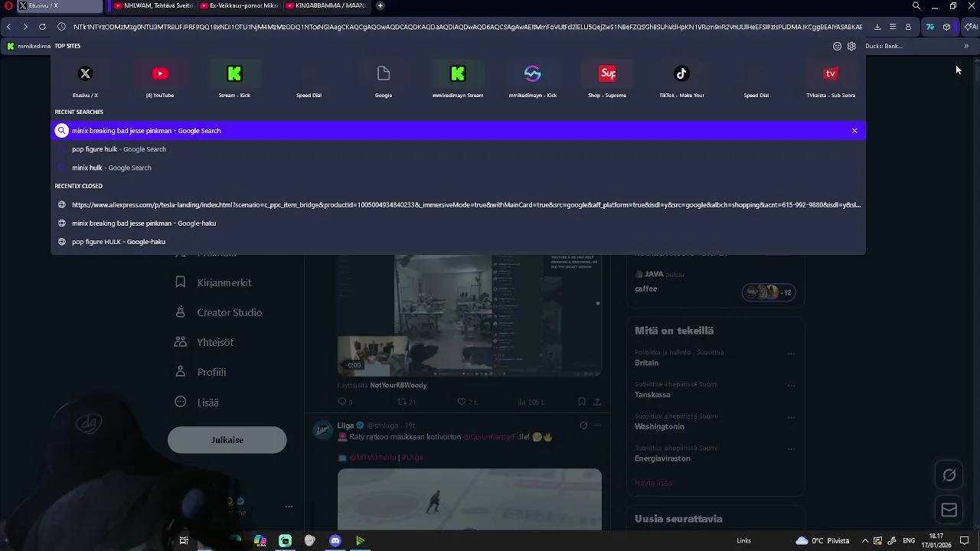
Task: Open the Grok icon button on X
Action: (949, 475)
